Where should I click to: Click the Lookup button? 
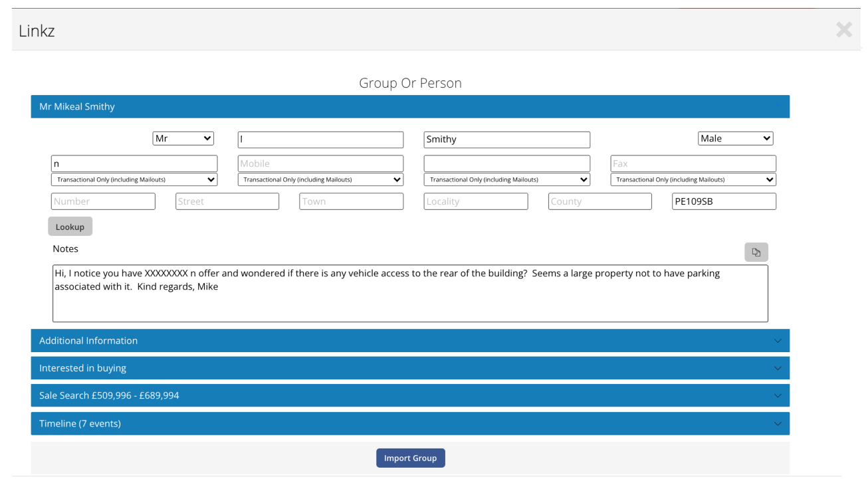(x=70, y=227)
